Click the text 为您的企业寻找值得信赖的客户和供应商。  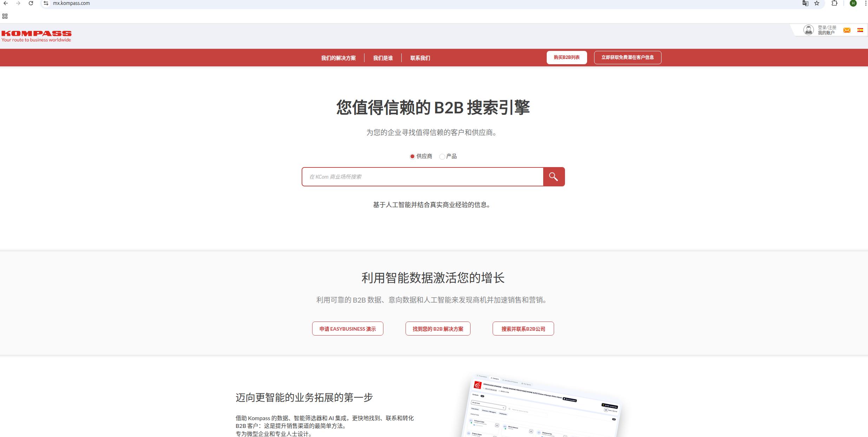[x=432, y=133]
